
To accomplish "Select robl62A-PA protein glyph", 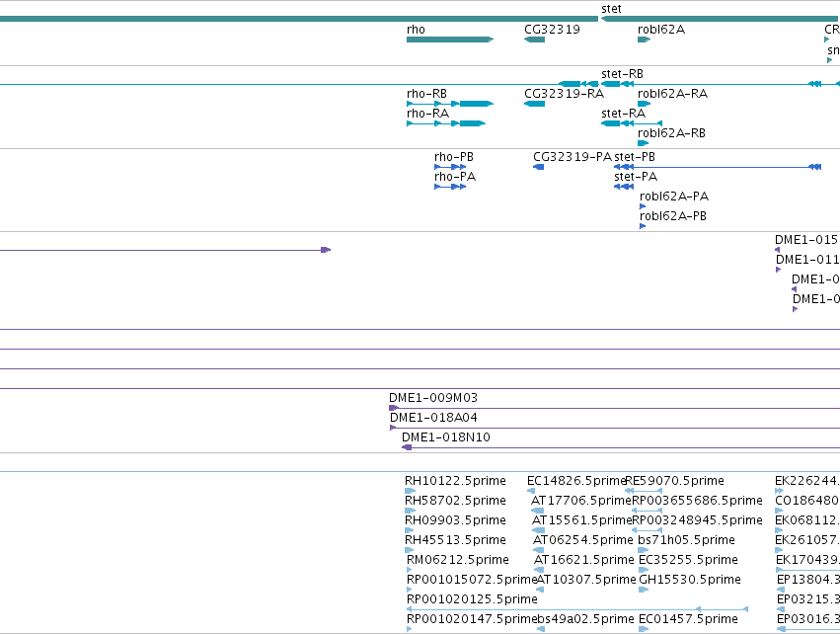I will 643,206.
